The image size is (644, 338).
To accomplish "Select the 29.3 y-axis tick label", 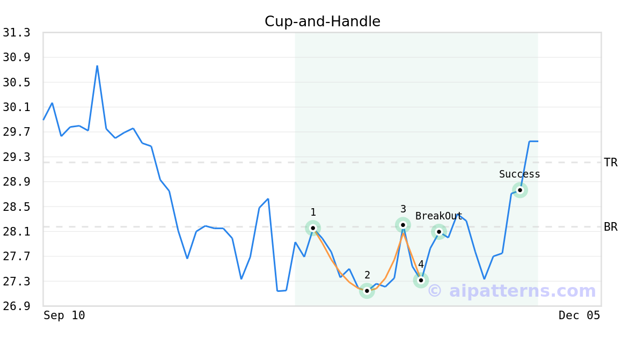I will click(x=16, y=157).
